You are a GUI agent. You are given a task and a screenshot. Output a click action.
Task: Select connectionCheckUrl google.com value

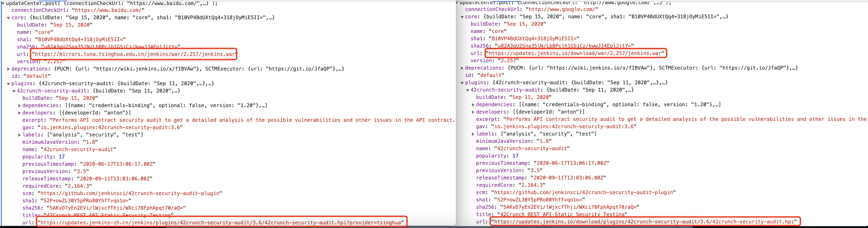click(x=562, y=9)
